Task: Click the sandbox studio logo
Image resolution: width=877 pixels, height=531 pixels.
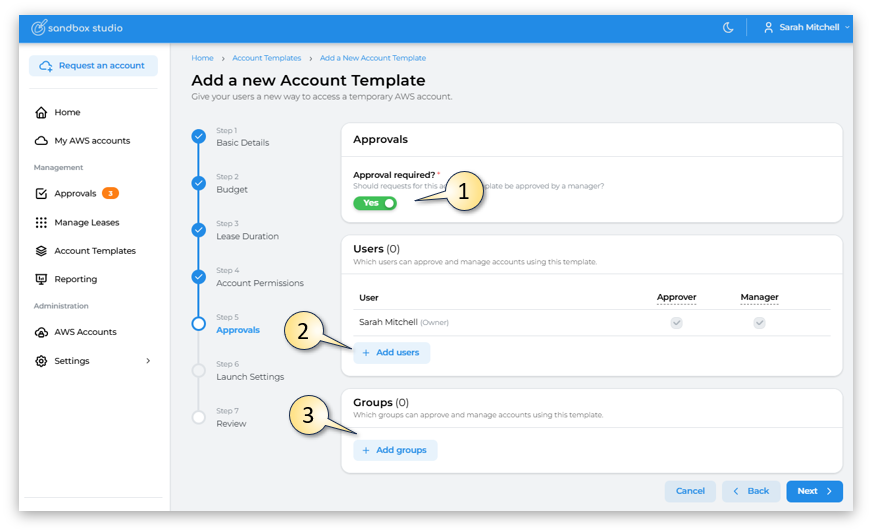Action: [76, 28]
